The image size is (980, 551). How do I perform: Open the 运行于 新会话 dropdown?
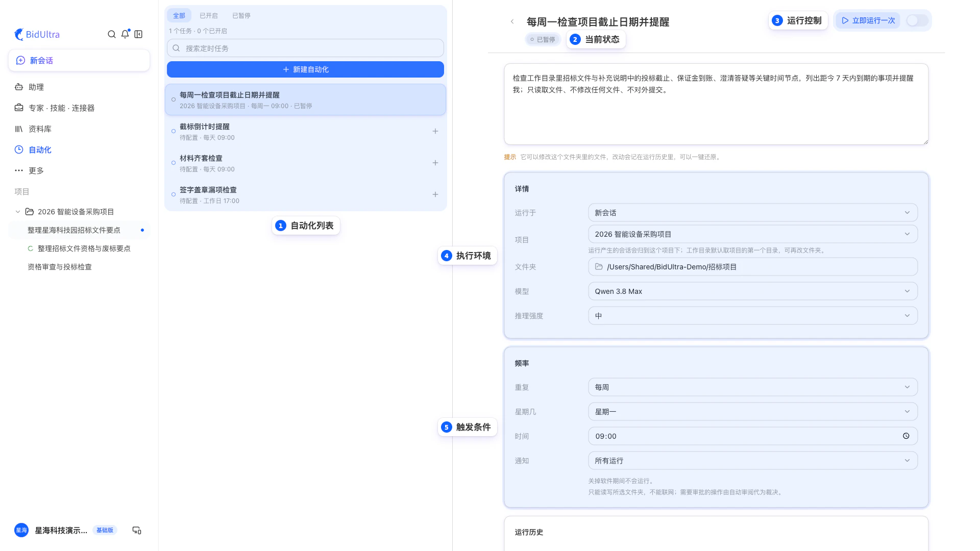tap(753, 213)
